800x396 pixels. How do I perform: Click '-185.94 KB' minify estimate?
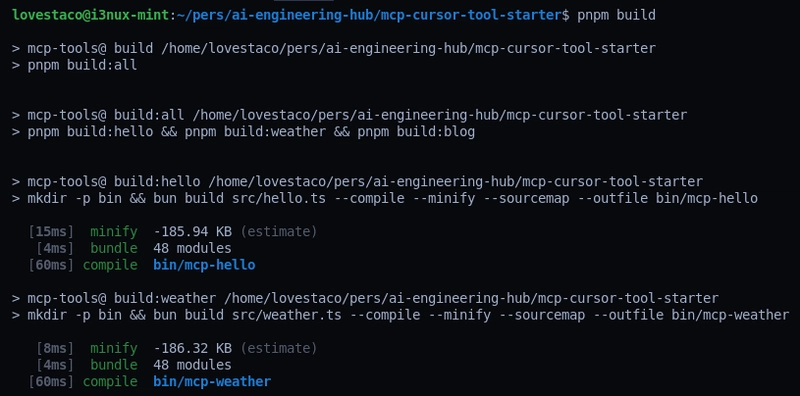tap(192, 232)
